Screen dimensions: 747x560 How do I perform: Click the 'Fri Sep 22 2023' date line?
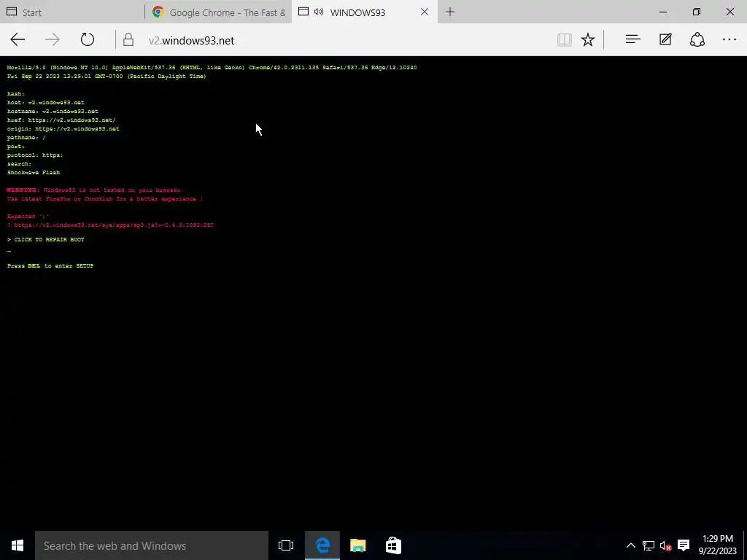pos(107,76)
